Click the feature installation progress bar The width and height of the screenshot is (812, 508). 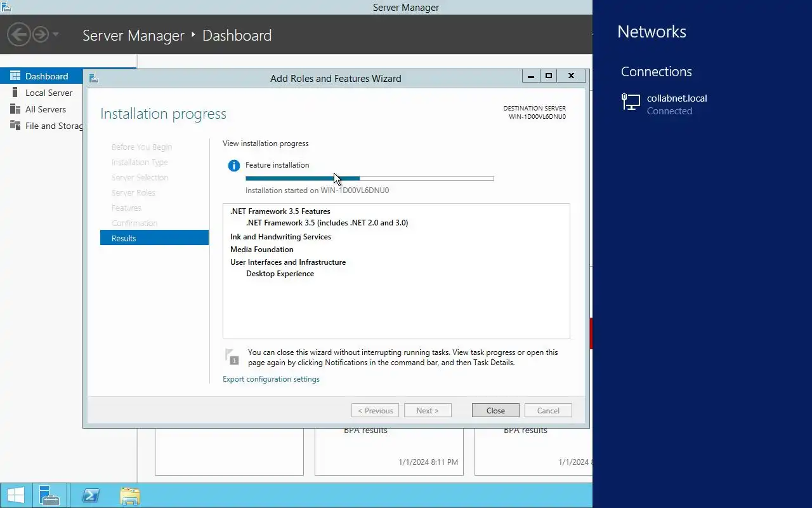click(x=370, y=178)
